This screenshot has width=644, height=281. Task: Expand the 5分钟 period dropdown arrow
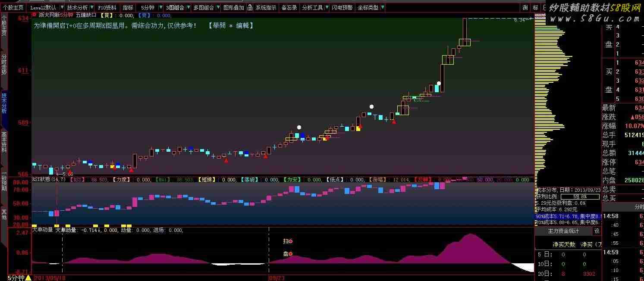(161, 7)
